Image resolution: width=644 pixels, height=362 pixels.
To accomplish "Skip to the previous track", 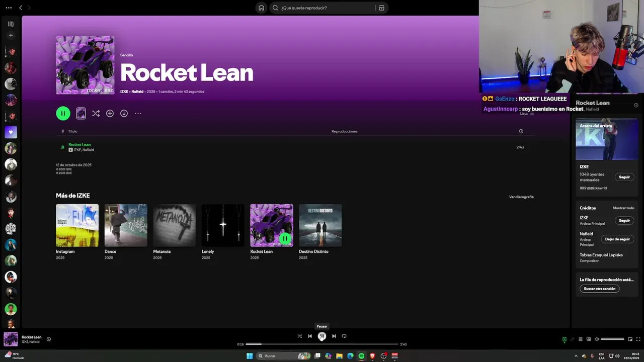I will pyautogui.click(x=310, y=336).
